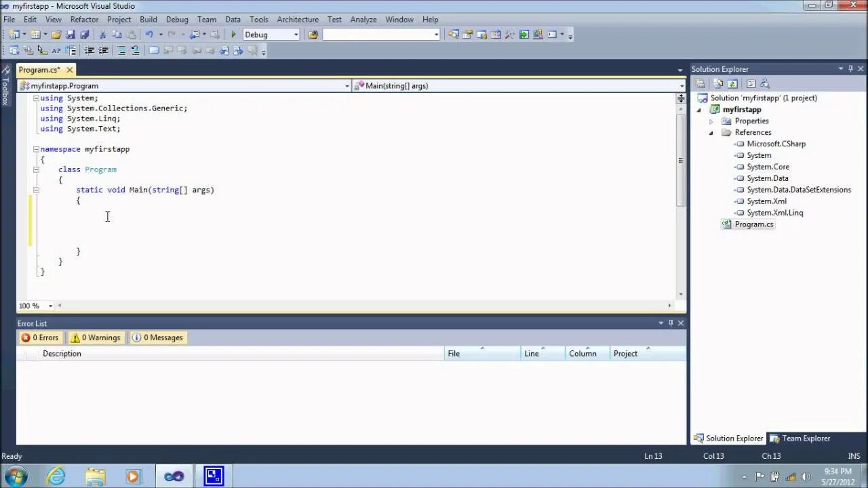Open the Build menu
The height and width of the screenshot is (488, 868).
pyautogui.click(x=148, y=20)
